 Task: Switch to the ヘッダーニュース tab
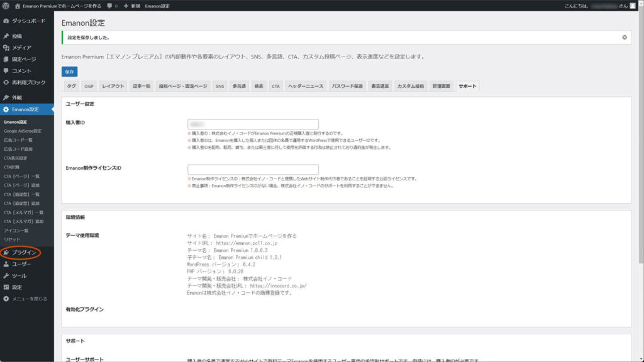pos(305,86)
